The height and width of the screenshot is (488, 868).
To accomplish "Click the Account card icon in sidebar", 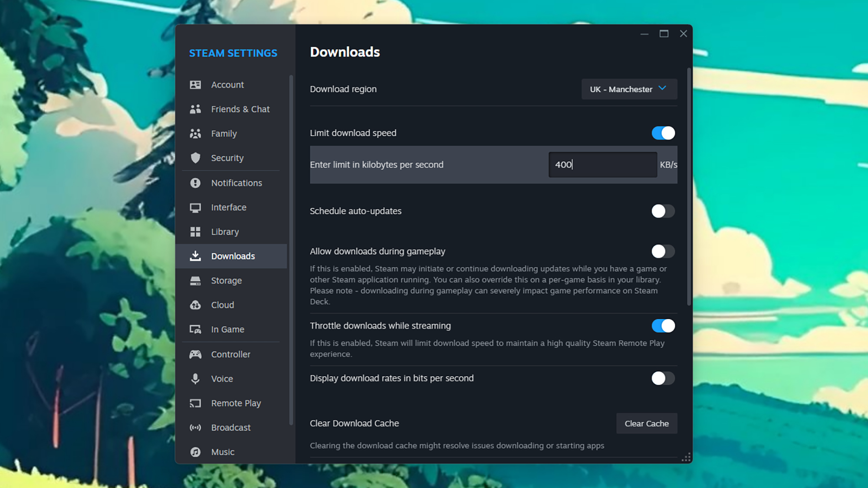I will click(195, 85).
